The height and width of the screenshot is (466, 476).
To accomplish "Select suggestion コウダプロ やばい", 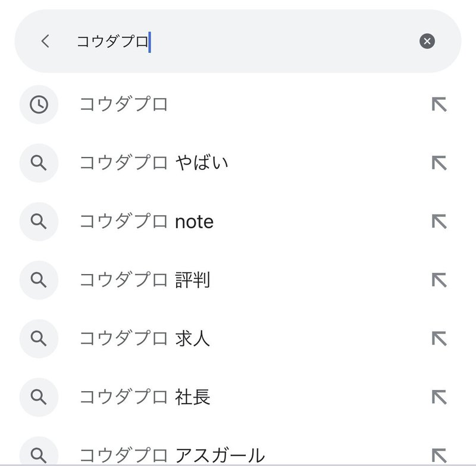I will pos(154,163).
